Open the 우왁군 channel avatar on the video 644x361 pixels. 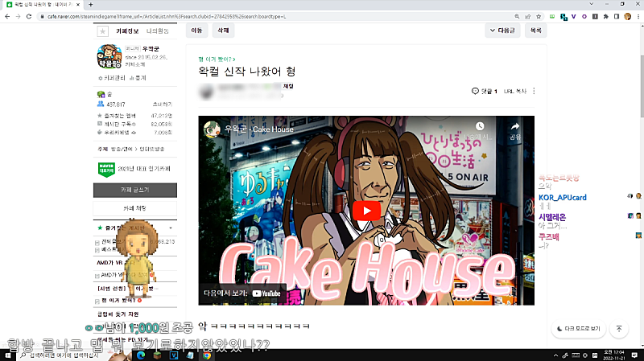tap(213, 129)
